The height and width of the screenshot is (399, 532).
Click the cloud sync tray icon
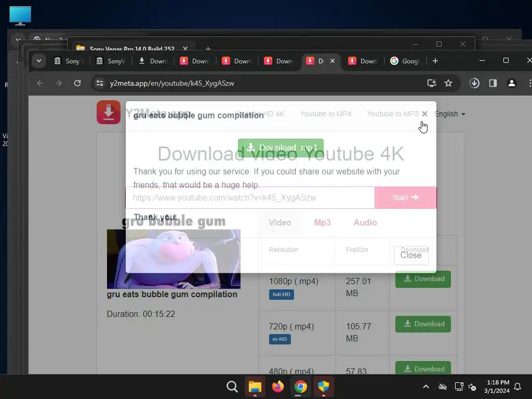coord(443,387)
